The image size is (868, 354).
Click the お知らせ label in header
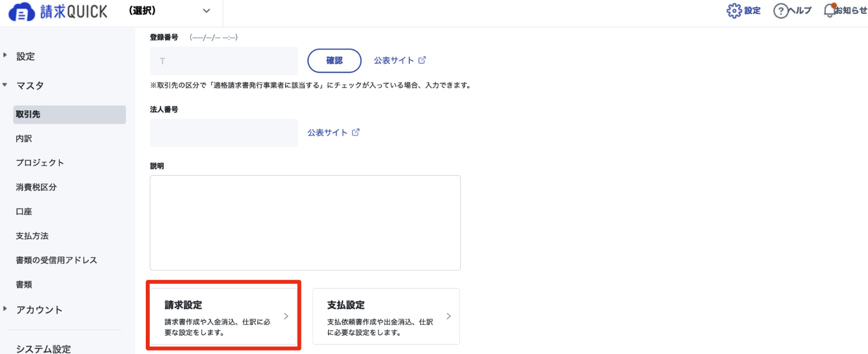[x=851, y=11]
